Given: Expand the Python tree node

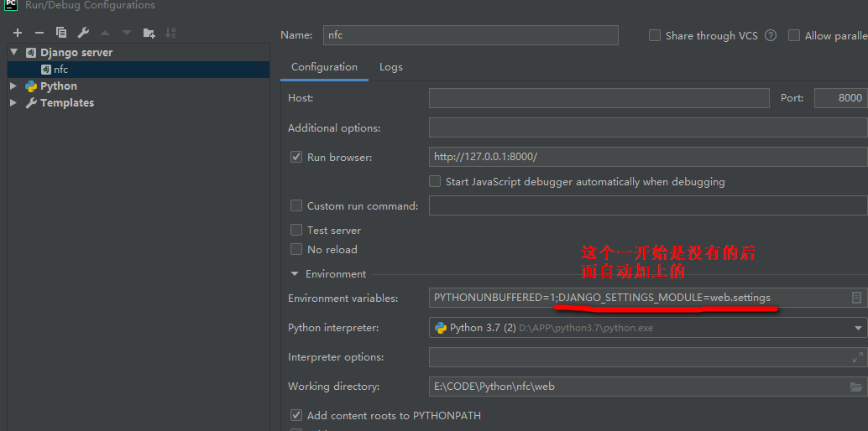Looking at the screenshot, I should 13,86.
